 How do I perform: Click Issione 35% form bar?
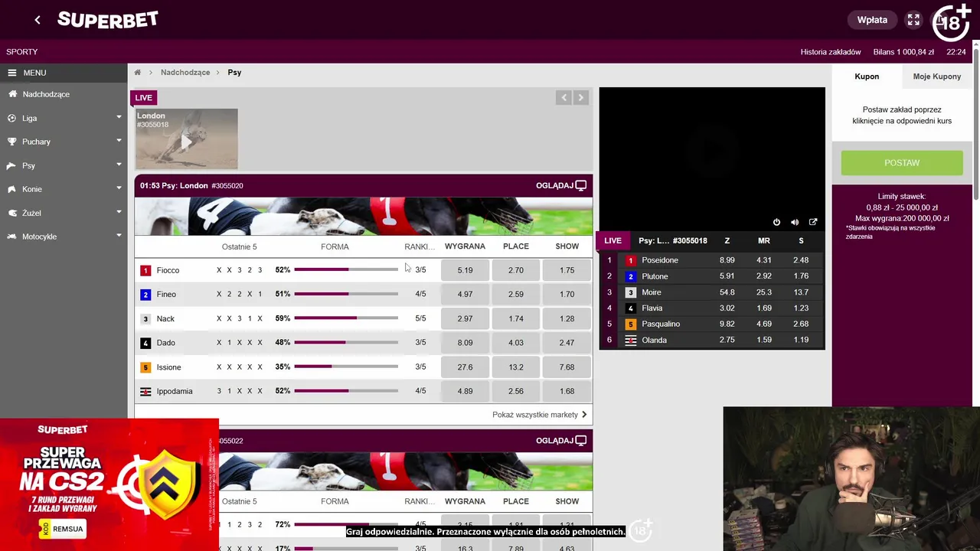pos(346,367)
